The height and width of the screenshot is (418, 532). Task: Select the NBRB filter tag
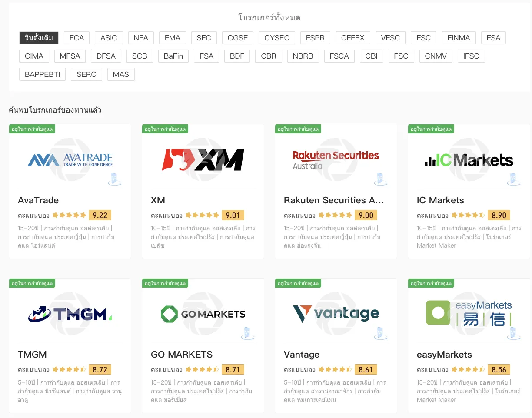click(303, 56)
